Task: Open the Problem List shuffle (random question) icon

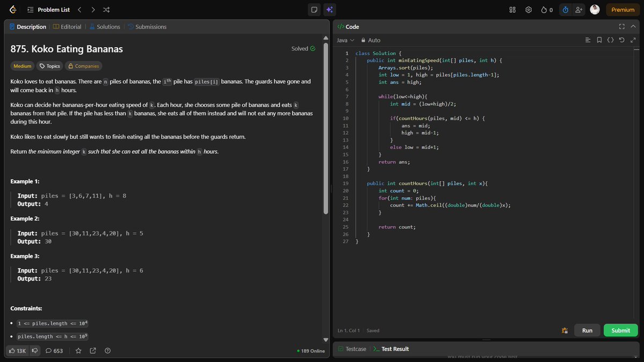Action: [105, 9]
